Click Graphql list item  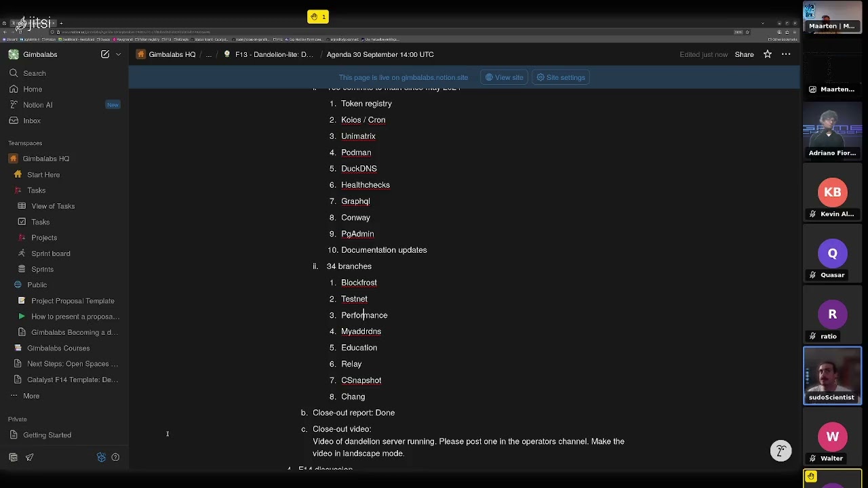355,201
